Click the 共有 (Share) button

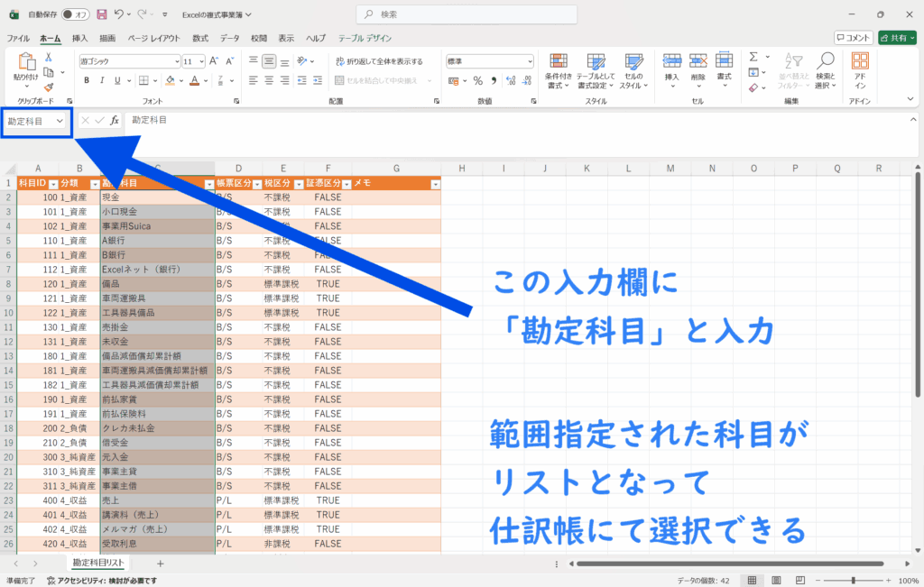click(x=898, y=38)
